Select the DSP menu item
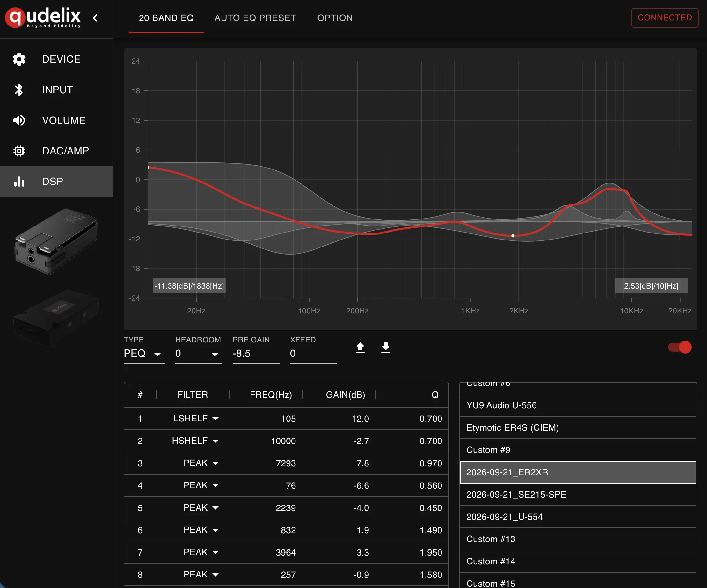This screenshot has width=707, height=588. 56,182
